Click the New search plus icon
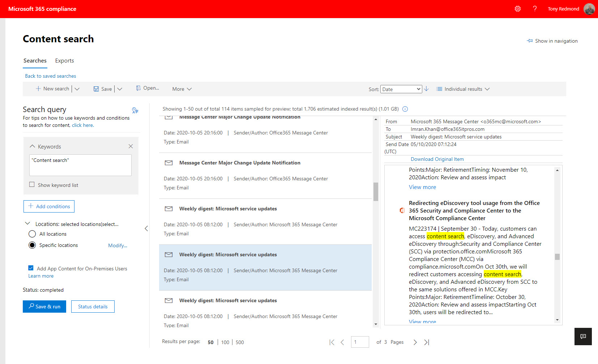The height and width of the screenshot is (364, 598). (38, 89)
